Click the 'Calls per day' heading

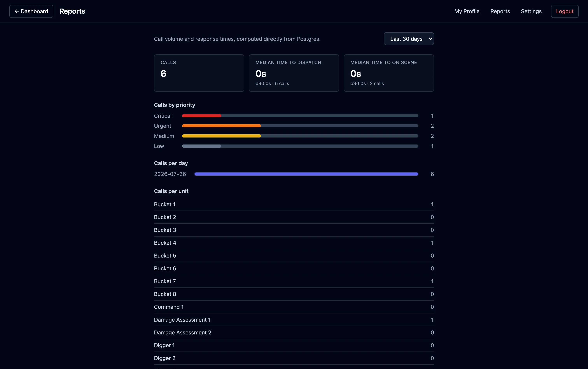tap(171, 163)
